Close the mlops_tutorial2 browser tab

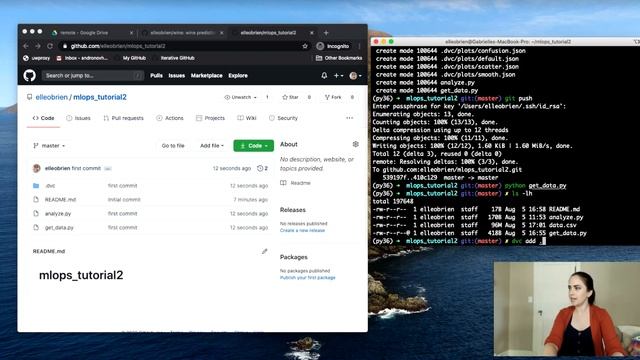coord(312,33)
